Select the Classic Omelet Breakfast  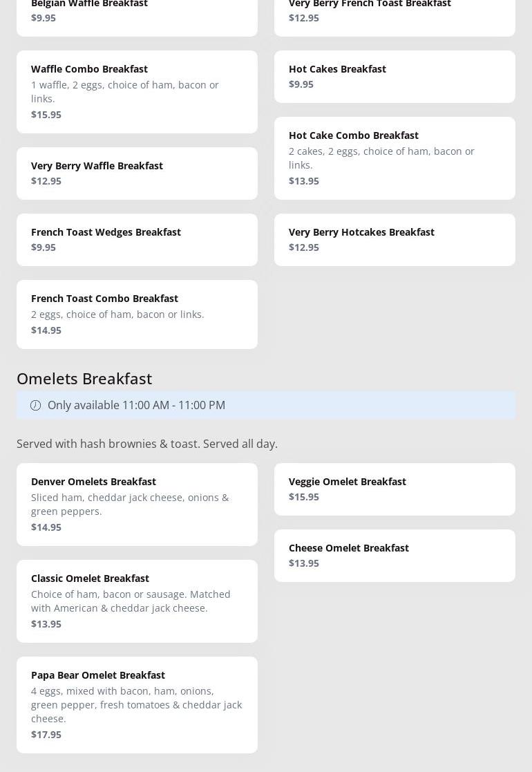pyautogui.click(x=137, y=601)
